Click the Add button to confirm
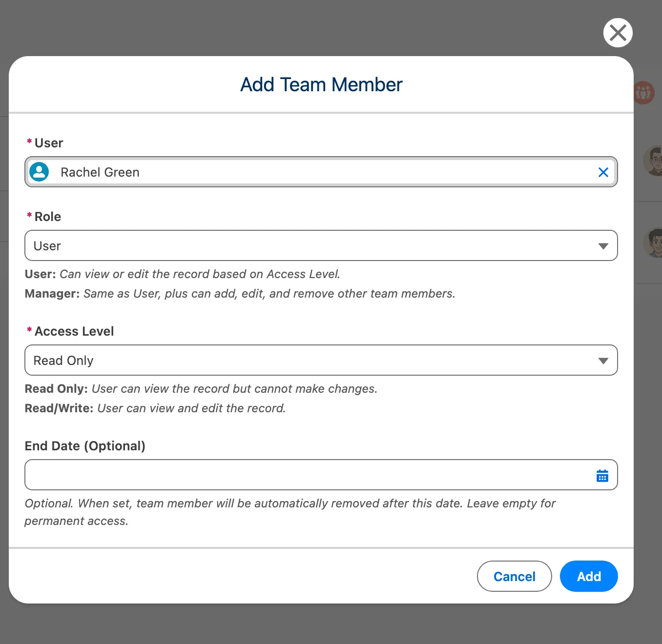 point(588,576)
